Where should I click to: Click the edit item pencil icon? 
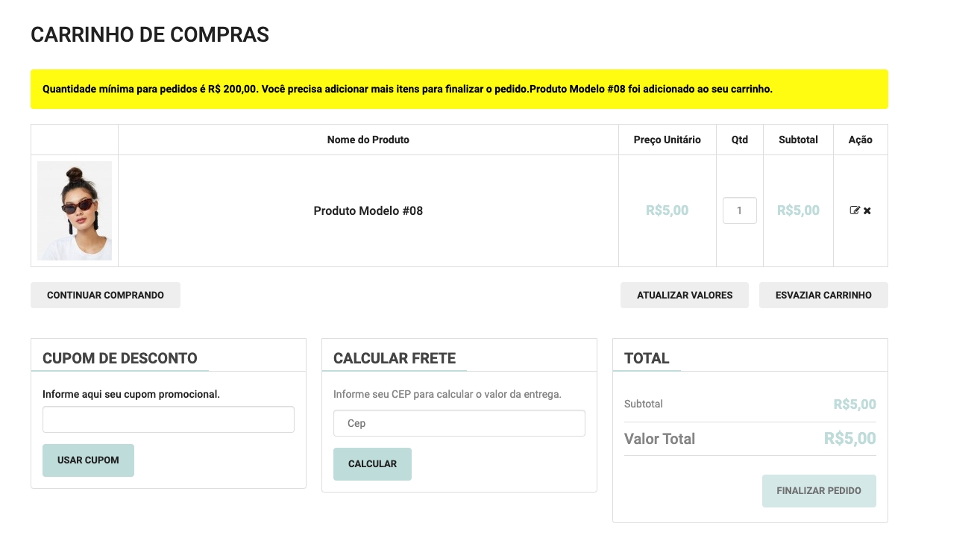coord(855,210)
